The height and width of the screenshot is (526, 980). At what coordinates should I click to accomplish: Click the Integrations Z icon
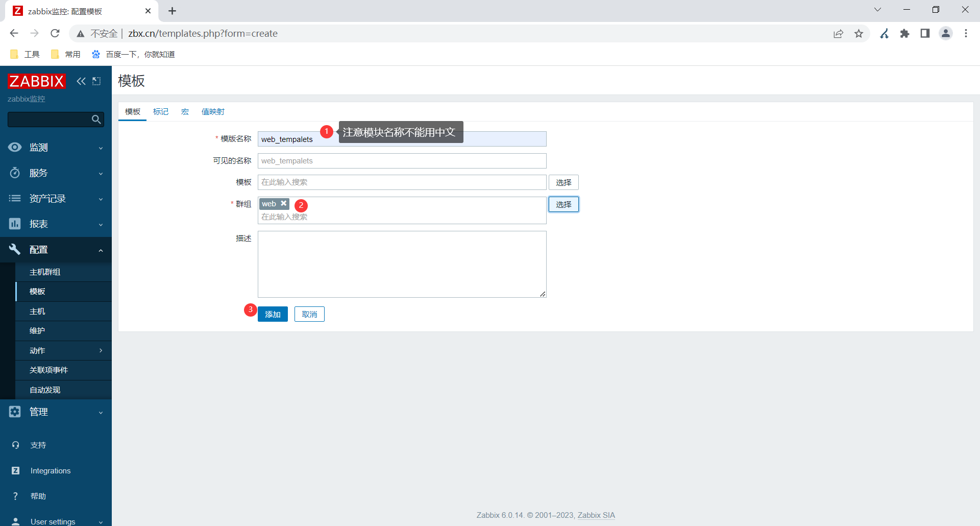click(15, 471)
